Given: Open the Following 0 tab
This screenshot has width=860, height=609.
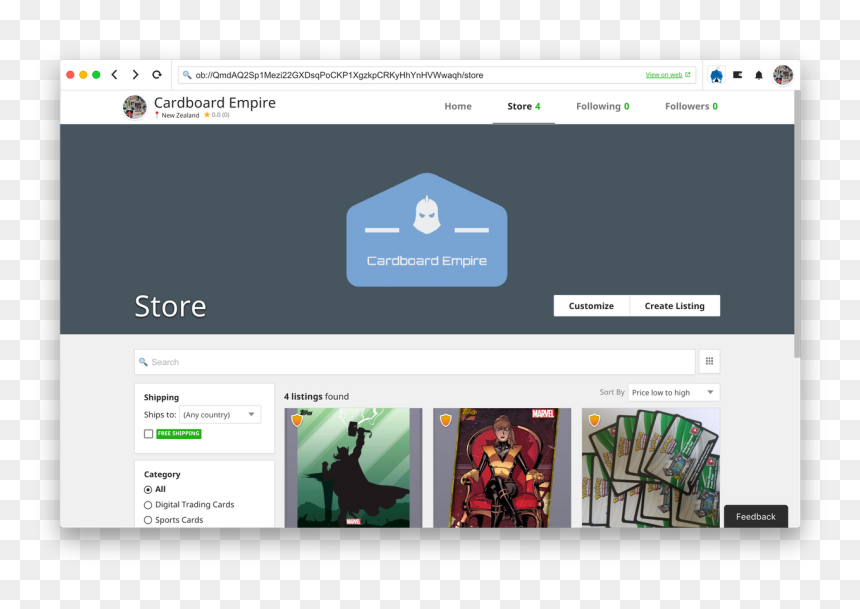Looking at the screenshot, I should (x=602, y=106).
